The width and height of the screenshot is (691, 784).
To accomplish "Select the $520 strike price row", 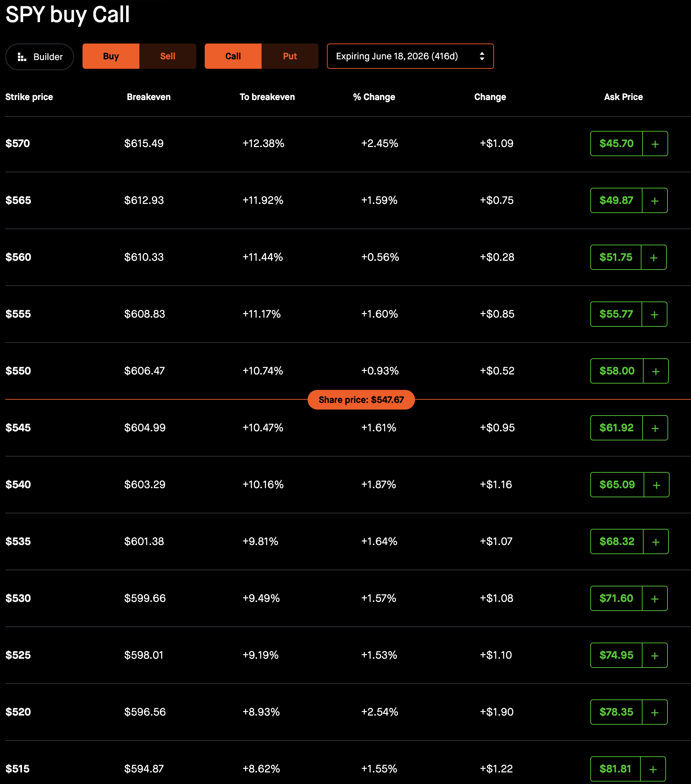I will coord(348,712).
